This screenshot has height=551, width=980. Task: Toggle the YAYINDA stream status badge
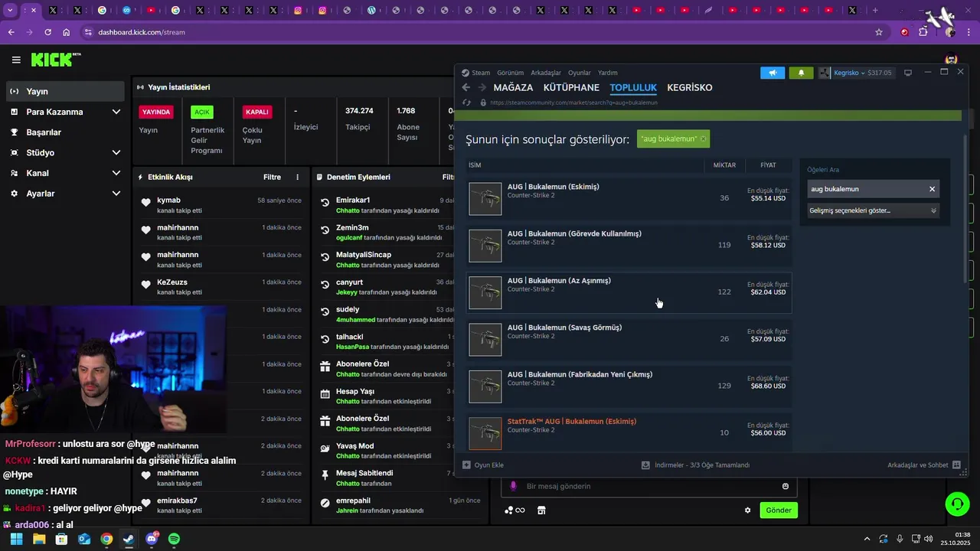click(x=156, y=112)
